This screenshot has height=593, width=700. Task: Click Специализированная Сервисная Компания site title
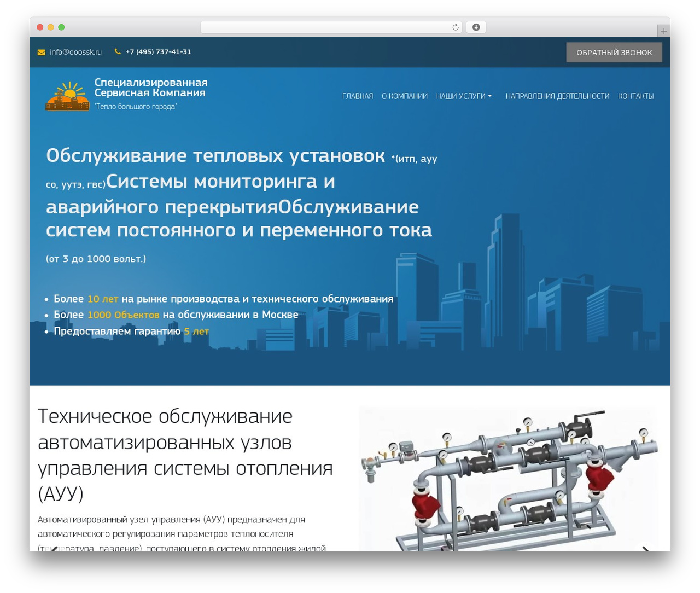[x=151, y=88]
